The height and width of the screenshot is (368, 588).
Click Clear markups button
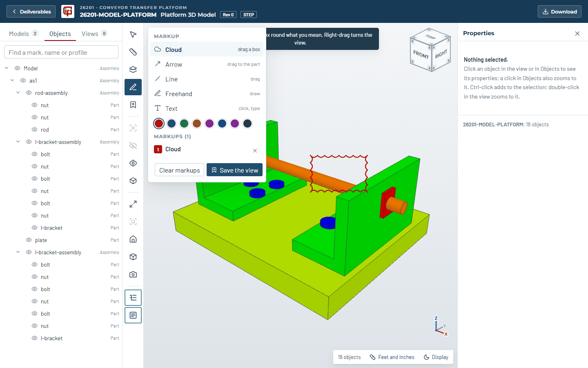179,170
